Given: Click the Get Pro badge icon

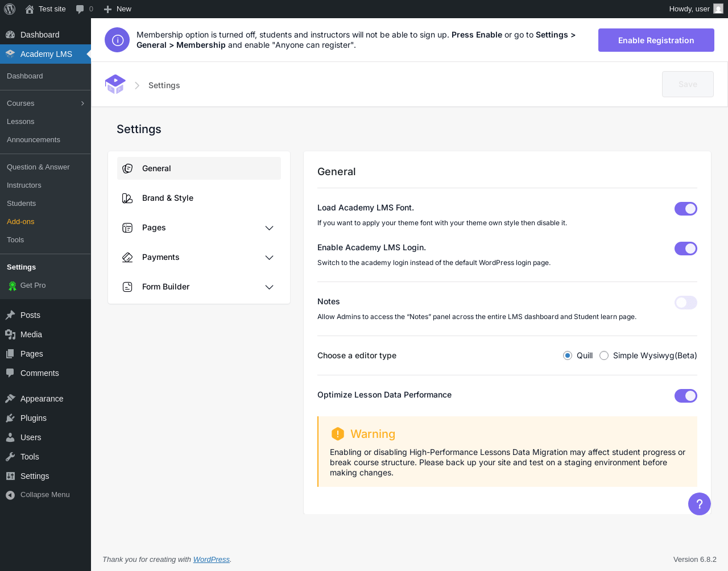Looking at the screenshot, I should (x=12, y=285).
